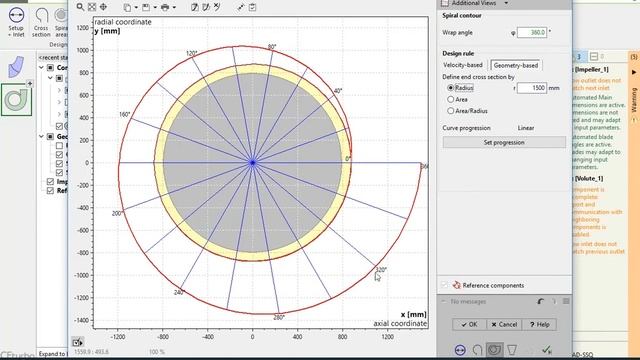640x360 pixels.
Task: Open the list menu icon in messages bar
Action: [566, 301]
